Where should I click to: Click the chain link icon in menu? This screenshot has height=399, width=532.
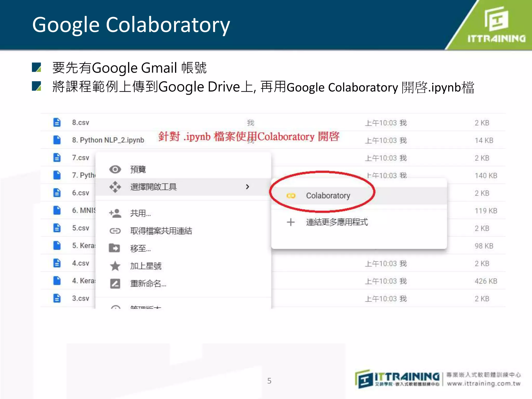[115, 231]
